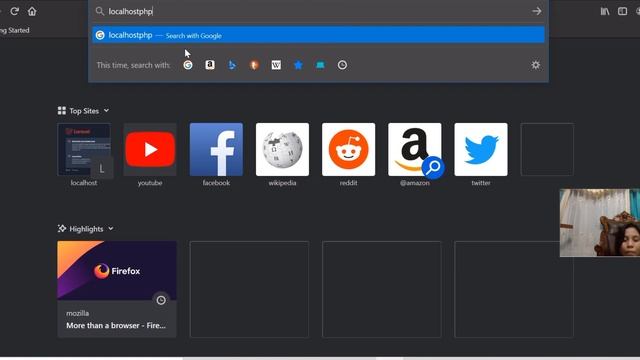Go to the Firefox home page icon

pos(32,11)
